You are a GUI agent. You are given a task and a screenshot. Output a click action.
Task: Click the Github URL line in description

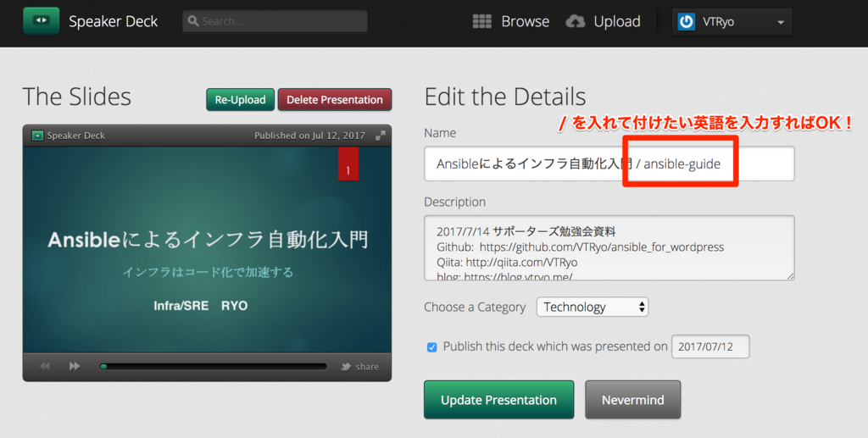coord(580,247)
